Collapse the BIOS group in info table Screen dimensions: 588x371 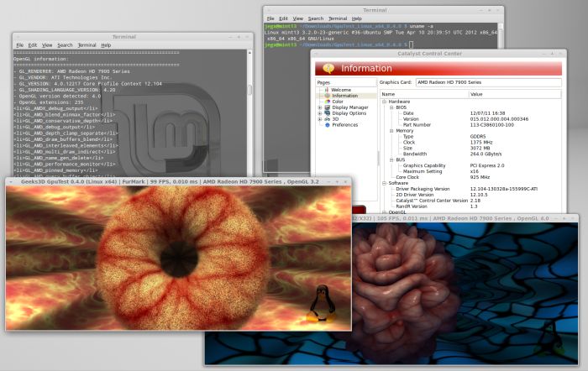[x=391, y=107]
